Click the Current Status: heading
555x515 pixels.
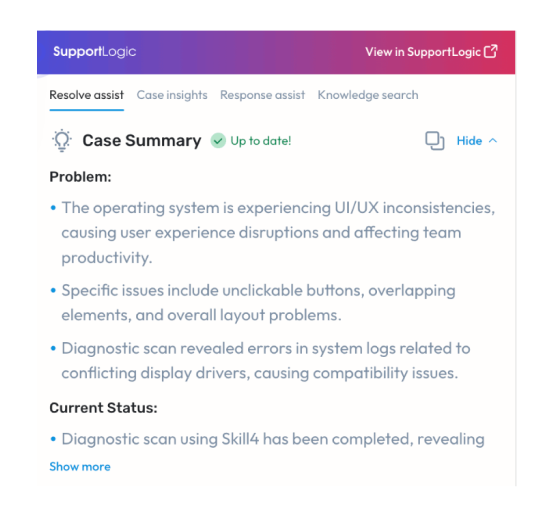tap(103, 408)
